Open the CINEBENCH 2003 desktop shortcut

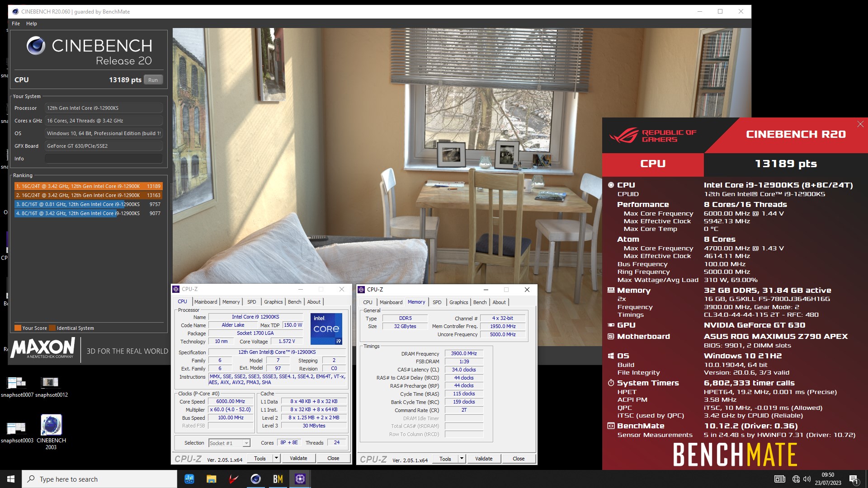(x=51, y=432)
